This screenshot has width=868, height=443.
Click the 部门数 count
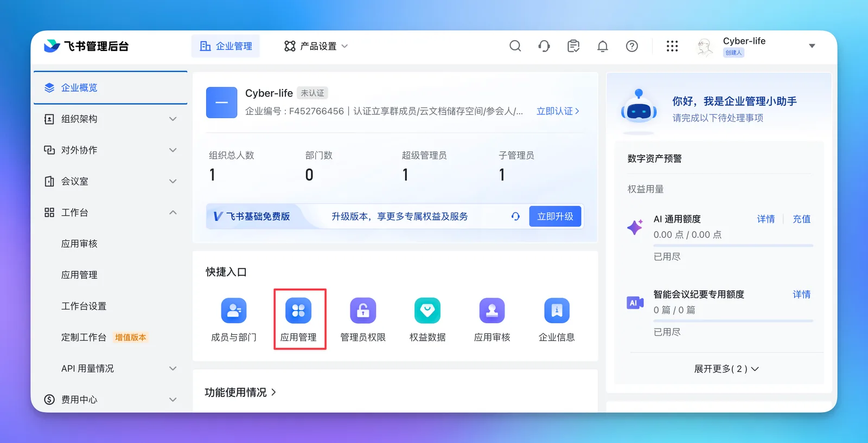pyautogui.click(x=309, y=175)
